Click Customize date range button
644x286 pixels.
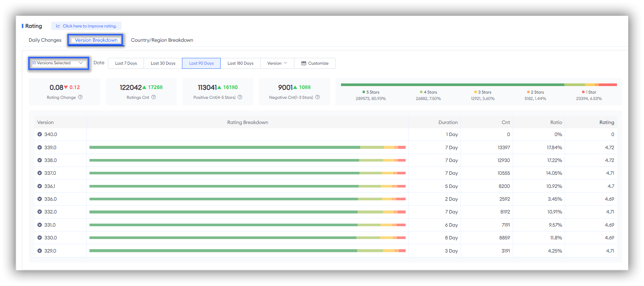pos(315,63)
